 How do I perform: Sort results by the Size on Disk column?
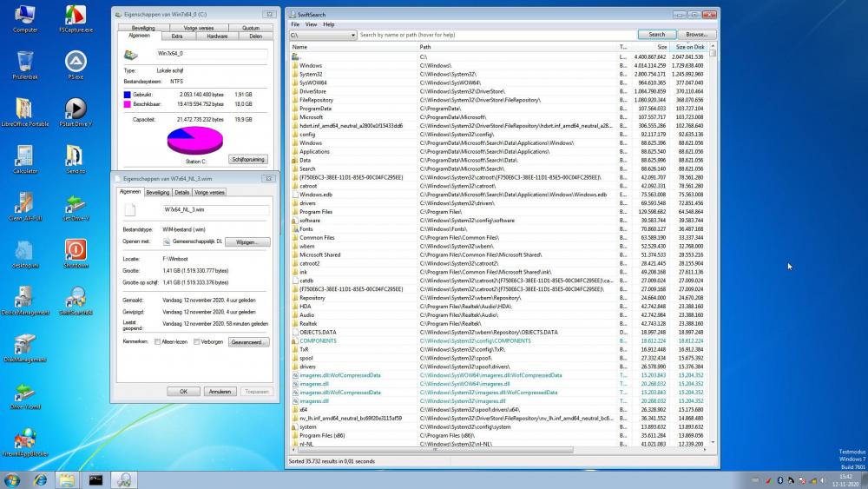pyautogui.click(x=689, y=47)
